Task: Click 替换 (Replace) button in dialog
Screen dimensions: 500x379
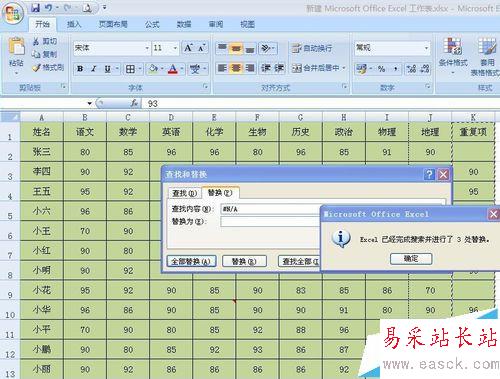Action: 244,261
